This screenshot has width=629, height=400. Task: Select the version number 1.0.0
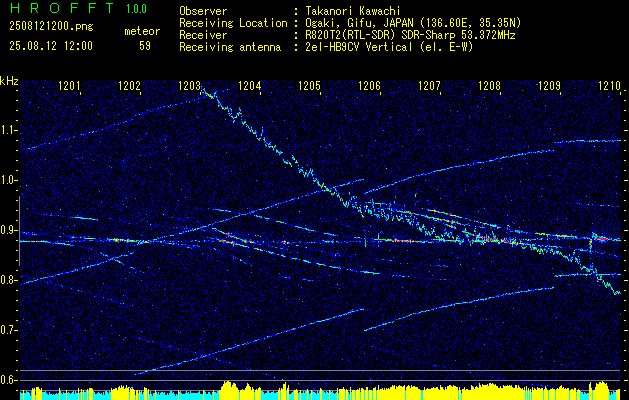[136, 8]
